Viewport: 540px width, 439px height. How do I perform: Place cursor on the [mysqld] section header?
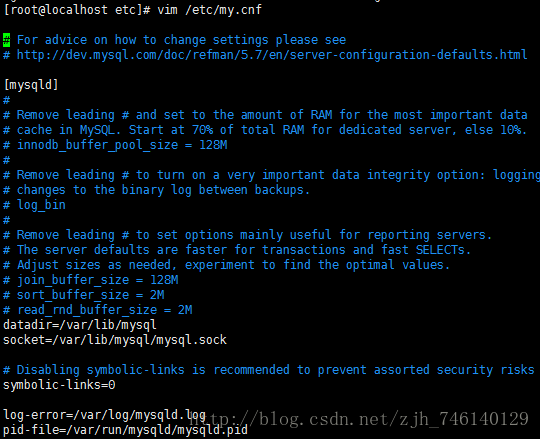pyautogui.click(x=31, y=85)
